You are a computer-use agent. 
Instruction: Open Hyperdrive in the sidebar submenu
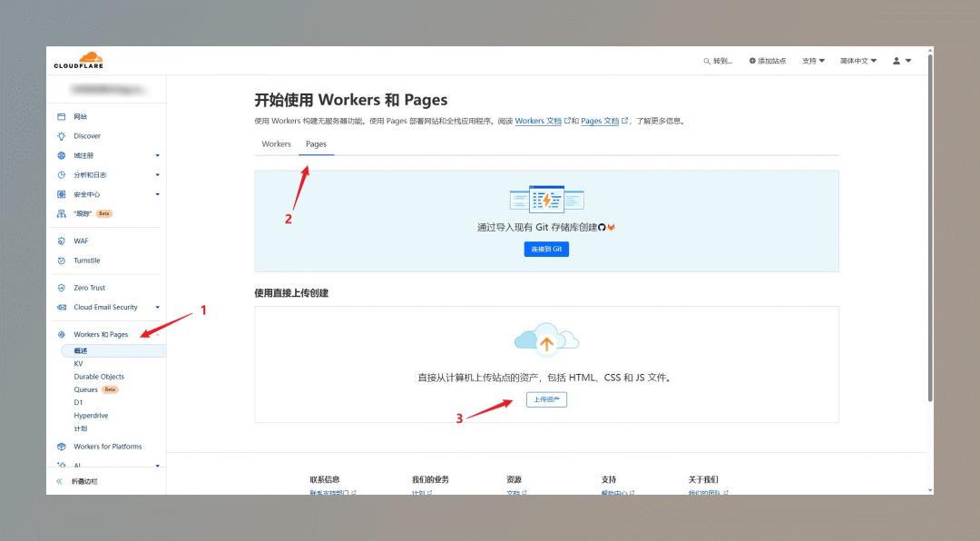92,416
